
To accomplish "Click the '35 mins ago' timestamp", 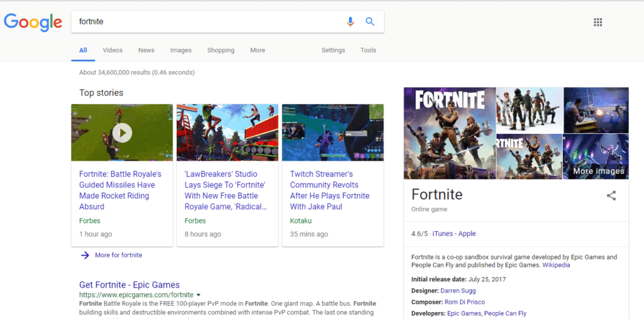I will [x=309, y=234].
